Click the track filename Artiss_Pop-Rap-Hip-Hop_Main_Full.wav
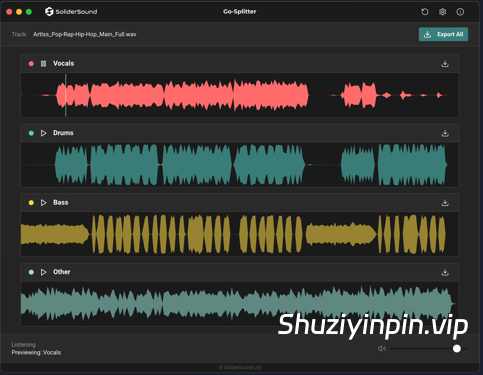Screen dimensions: 483x375 pyautogui.click(x=85, y=34)
